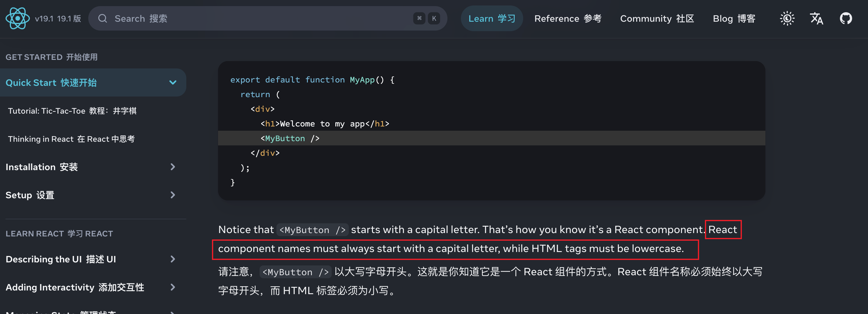Click inline <MyButton /> code in Chinese paragraph

pos(296,272)
